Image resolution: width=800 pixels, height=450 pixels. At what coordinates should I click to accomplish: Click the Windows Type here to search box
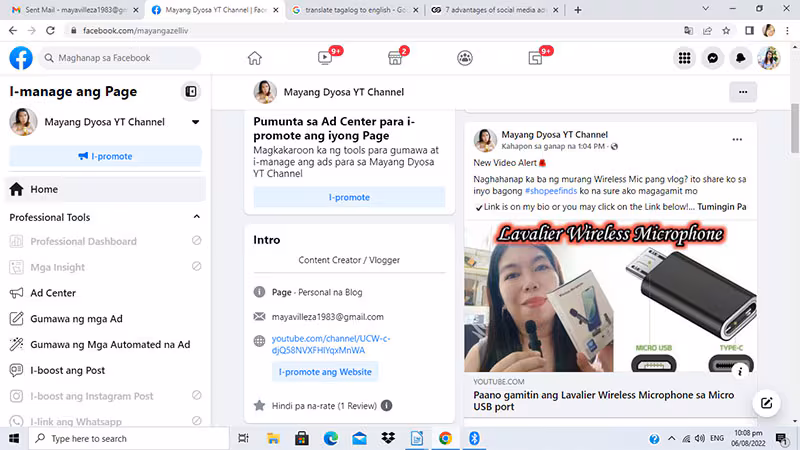click(x=129, y=438)
